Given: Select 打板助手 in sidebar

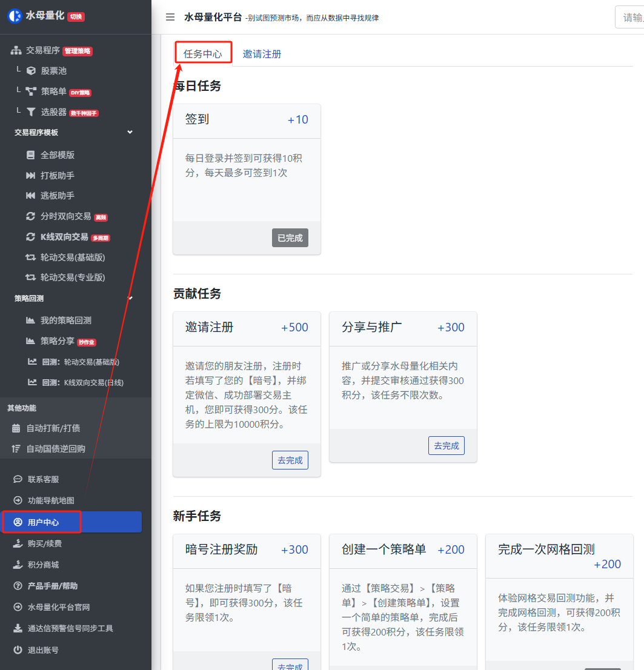Looking at the screenshot, I should pos(57,176).
